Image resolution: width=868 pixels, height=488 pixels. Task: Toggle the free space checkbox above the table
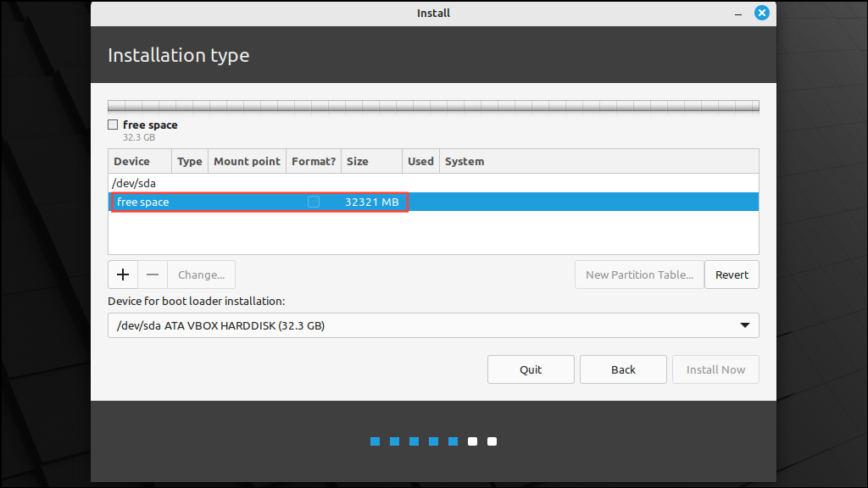[x=113, y=124]
